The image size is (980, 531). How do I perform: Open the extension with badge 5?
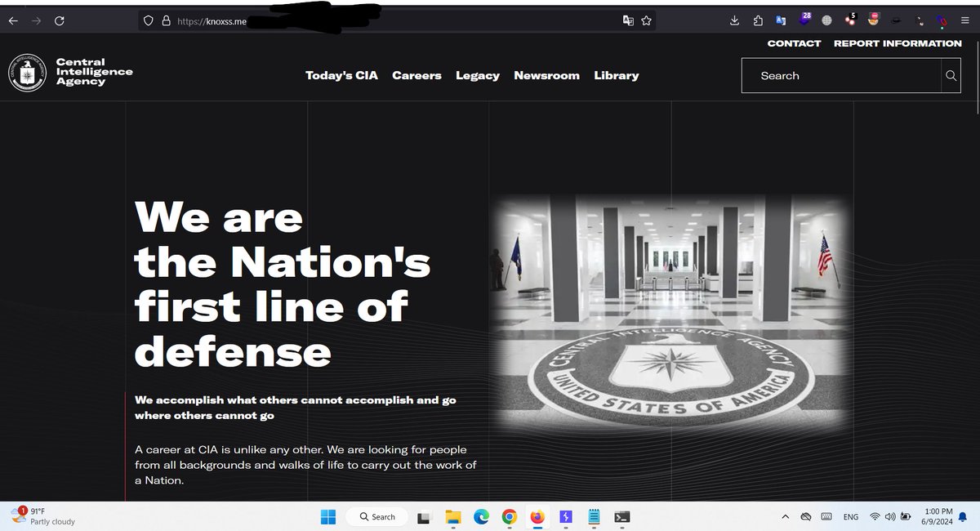point(849,19)
